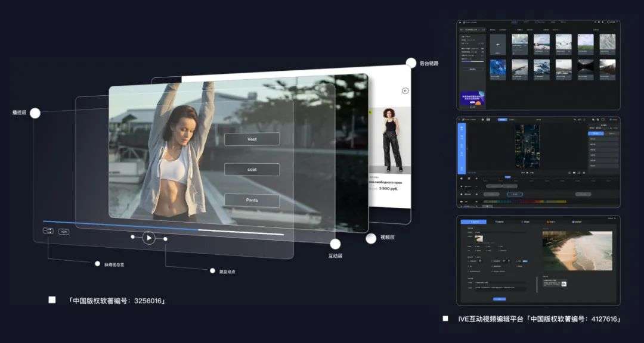
Task: Click the promotional banner in the library sidebar
Action: click(x=472, y=99)
